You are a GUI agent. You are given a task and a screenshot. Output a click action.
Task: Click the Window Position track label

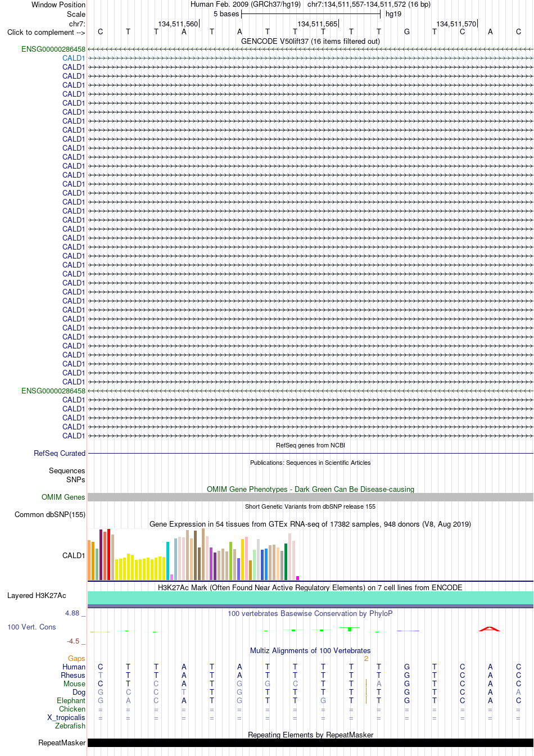tap(58, 4)
